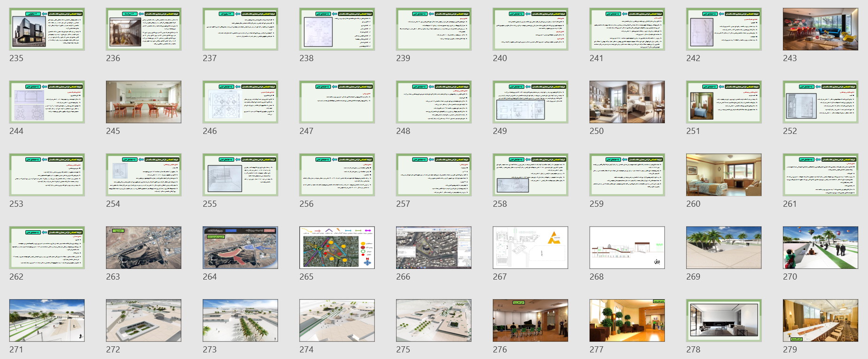This screenshot has width=868, height=359.
Task: Choose slide 276 dark interior render
Action: (x=530, y=320)
